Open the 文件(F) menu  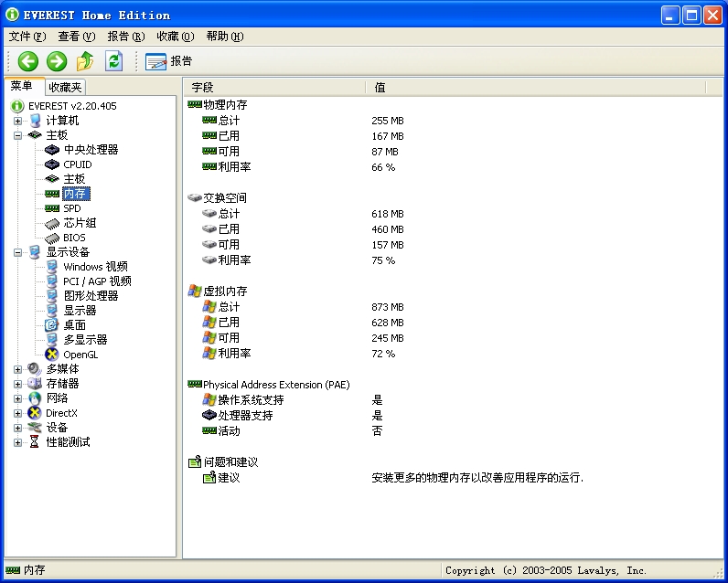point(27,37)
